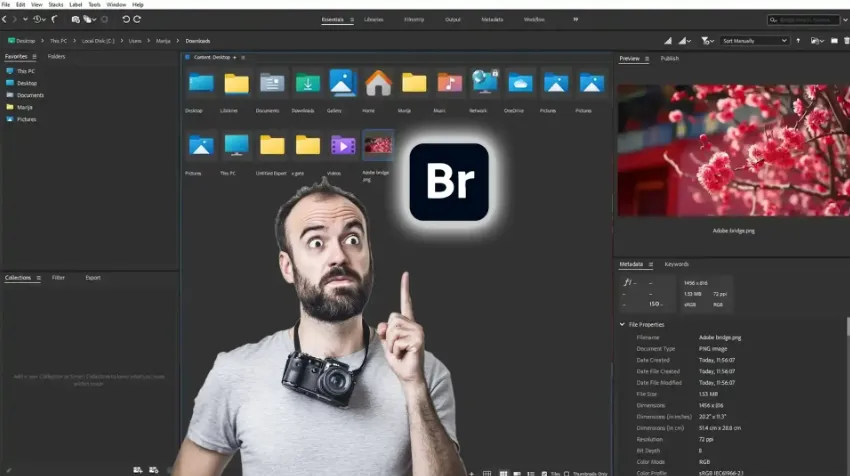Switch to the Export panel tab
The height and width of the screenshot is (476, 850).
point(93,278)
